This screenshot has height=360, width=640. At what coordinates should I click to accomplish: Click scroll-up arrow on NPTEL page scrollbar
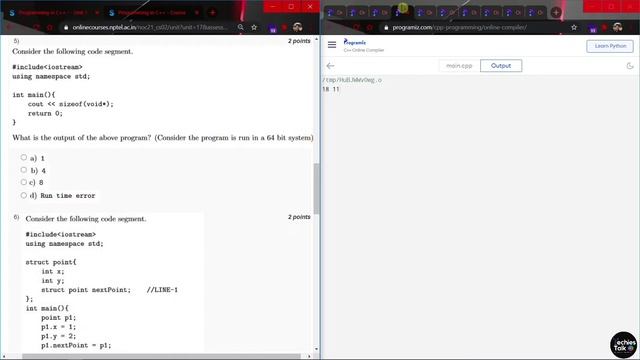click(316, 39)
